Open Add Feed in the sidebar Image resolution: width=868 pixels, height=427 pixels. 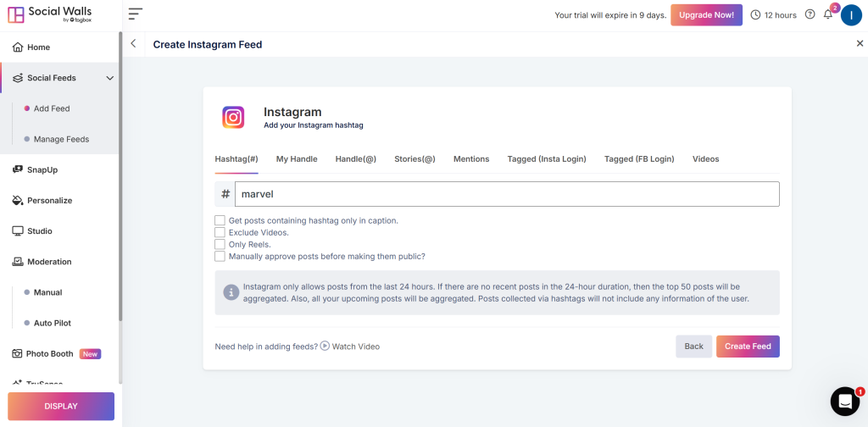point(52,108)
